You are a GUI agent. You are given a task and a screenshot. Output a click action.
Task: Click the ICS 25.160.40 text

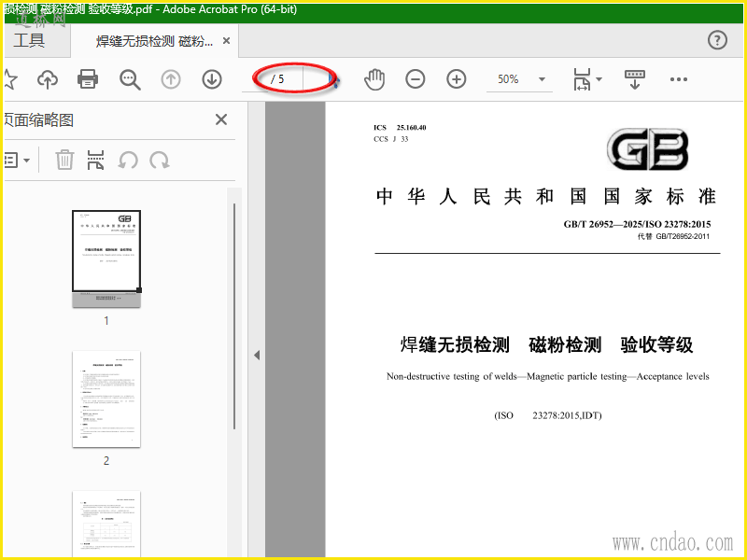[400, 128]
